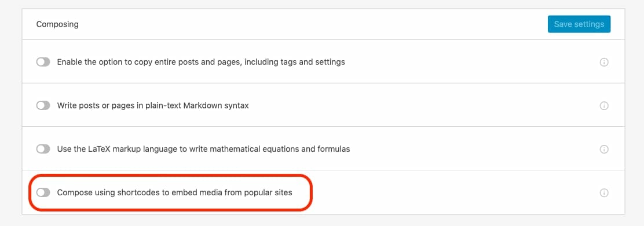Viewport: 644px width, 226px height.
Task: Enable shortcodes to embed media toggle
Action: tap(43, 192)
